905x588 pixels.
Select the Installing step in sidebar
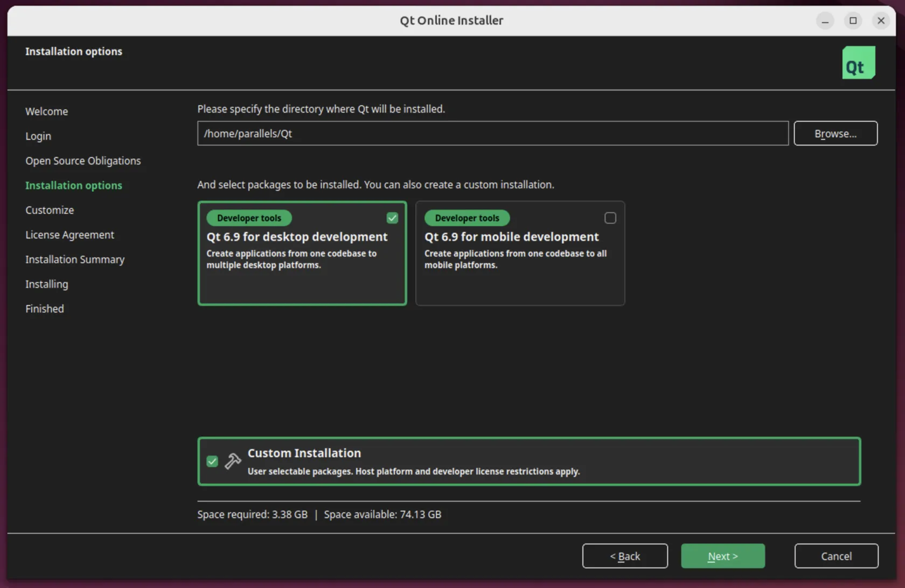[x=47, y=284]
